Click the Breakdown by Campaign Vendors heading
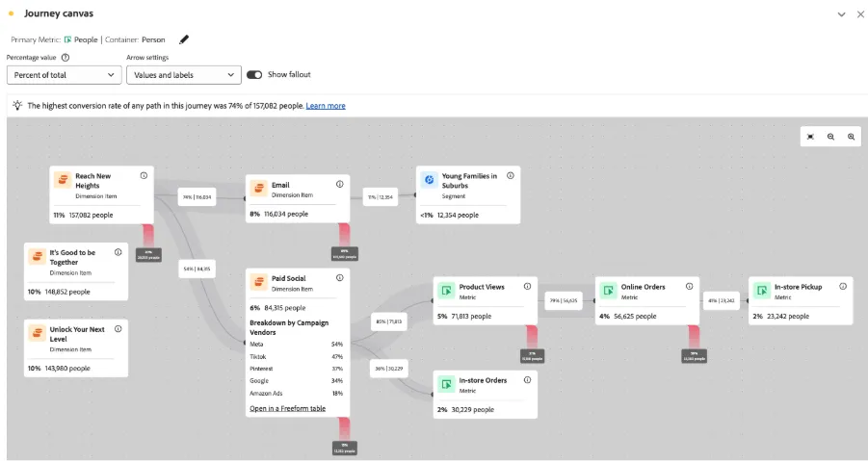The width and height of the screenshot is (868, 462). (x=289, y=327)
